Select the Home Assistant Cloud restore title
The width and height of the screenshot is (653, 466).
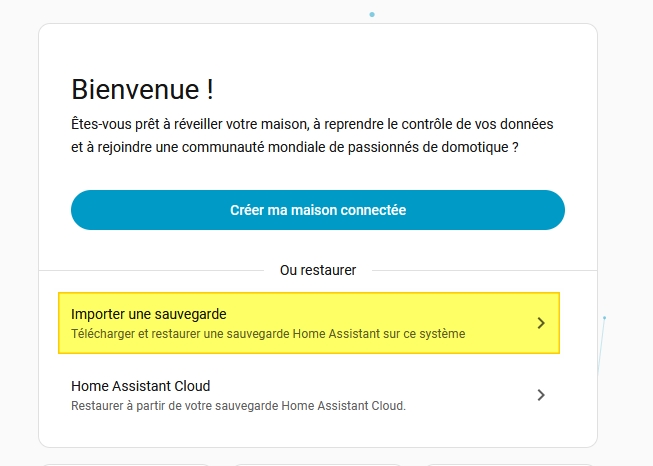[140, 386]
